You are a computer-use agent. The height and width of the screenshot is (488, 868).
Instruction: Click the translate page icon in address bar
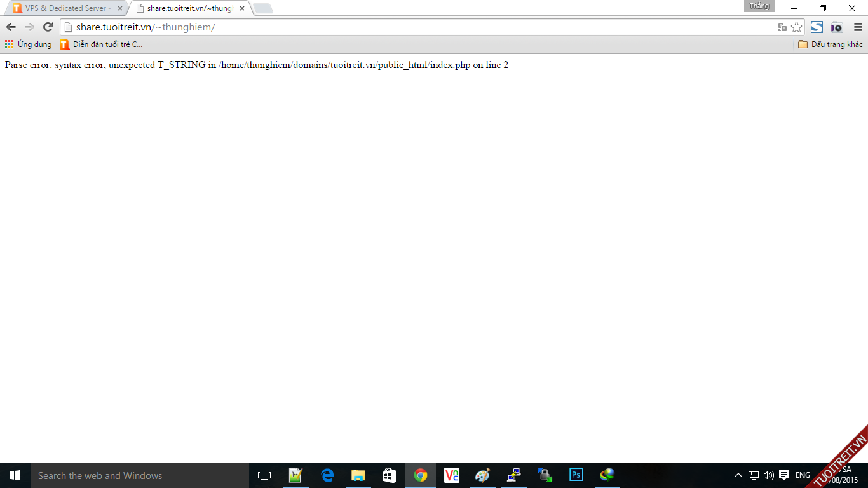pyautogui.click(x=782, y=27)
